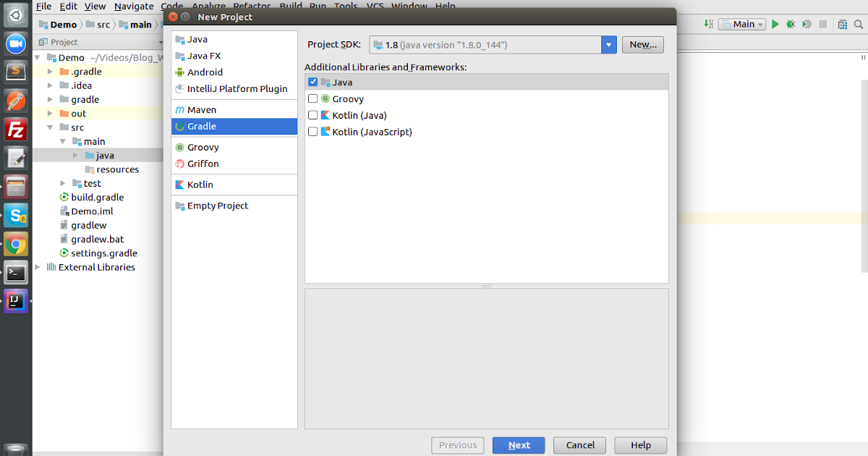Run Main with coverage icon
Screen dimensions: 868x456
(x=807, y=24)
